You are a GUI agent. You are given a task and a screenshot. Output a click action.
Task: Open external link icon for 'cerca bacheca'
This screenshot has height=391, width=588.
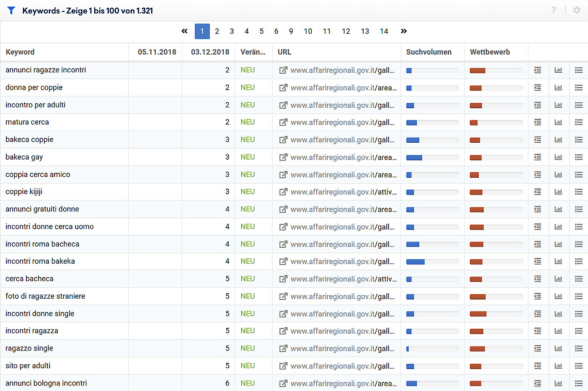pos(283,279)
